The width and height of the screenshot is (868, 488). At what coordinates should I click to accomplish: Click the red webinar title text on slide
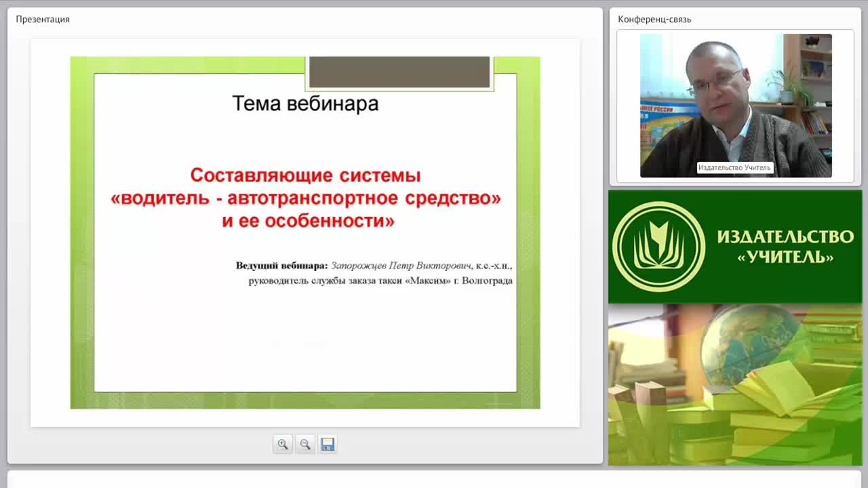tap(306, 198)
